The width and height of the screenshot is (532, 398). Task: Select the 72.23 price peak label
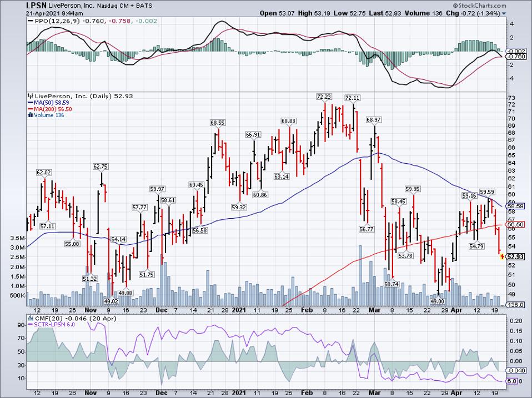point(324,97)
